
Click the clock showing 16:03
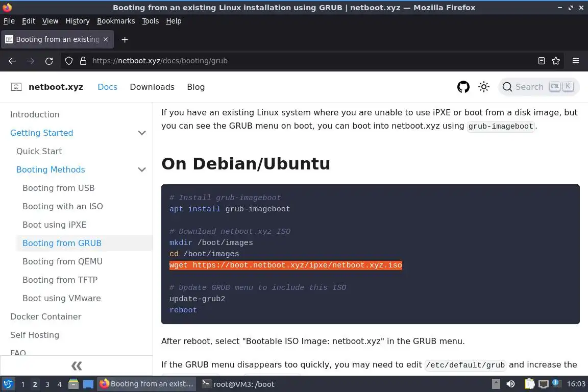[x=576, y=384]
